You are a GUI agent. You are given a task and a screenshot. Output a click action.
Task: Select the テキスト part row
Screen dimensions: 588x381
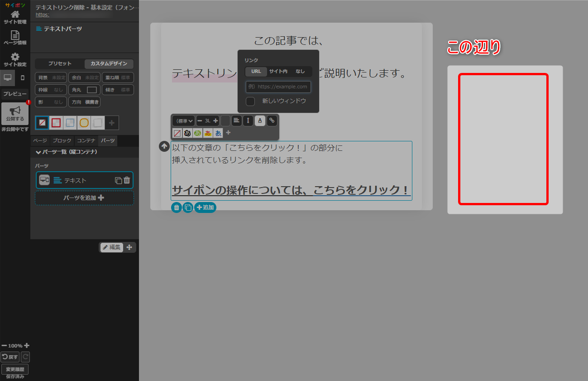[85, 180]
